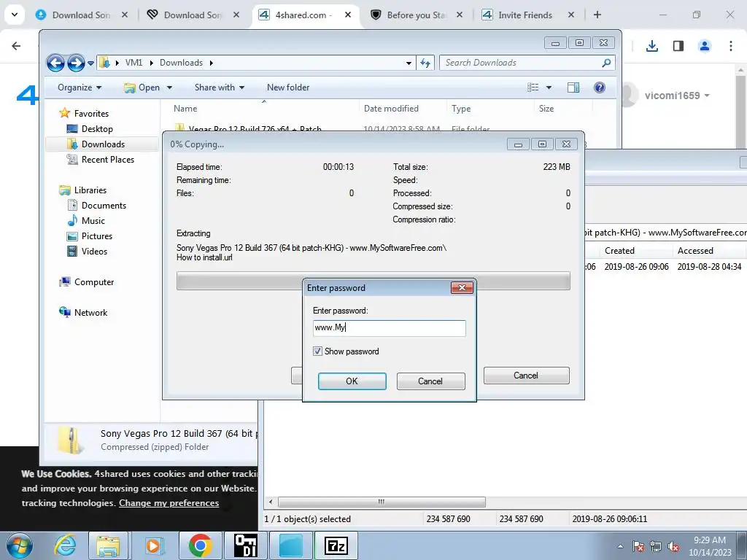Click the Explorer forward arrow button
Viewport: 747px width, 560px height.
(x=76, y=63)
